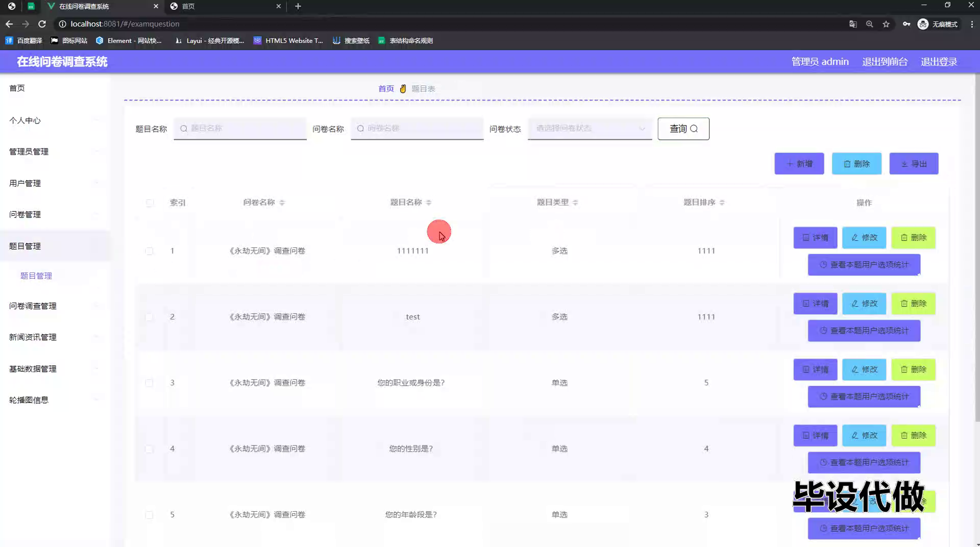Click 详情 button for row 1

pos(815,238)
